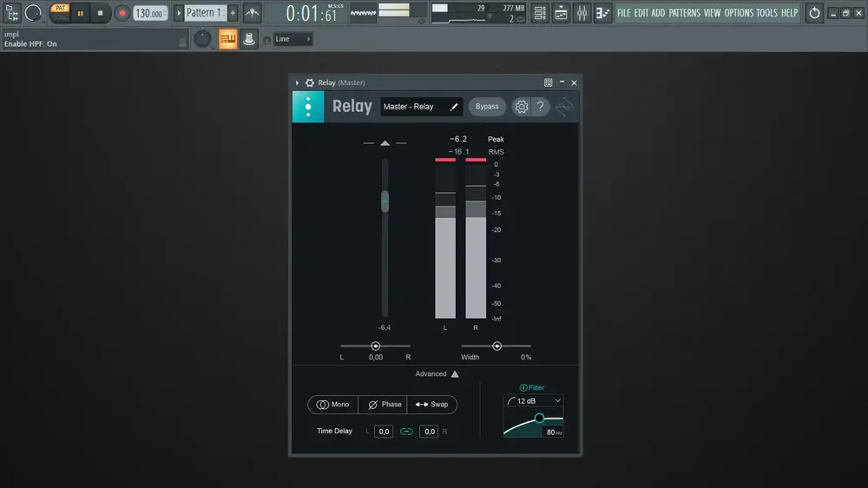Switch to SONG mode
The width and height of the screenshot is (868, 488).
click(60, 17)
